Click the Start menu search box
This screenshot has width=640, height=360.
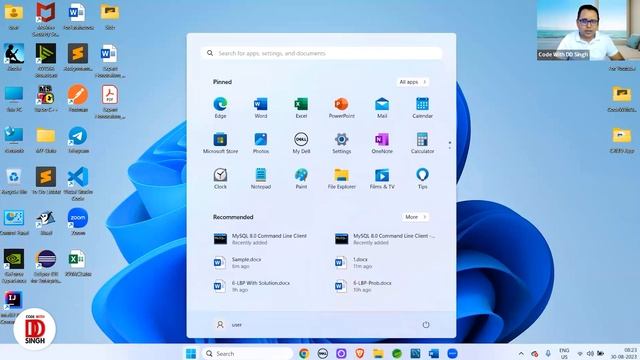click(x=322, y=53)
